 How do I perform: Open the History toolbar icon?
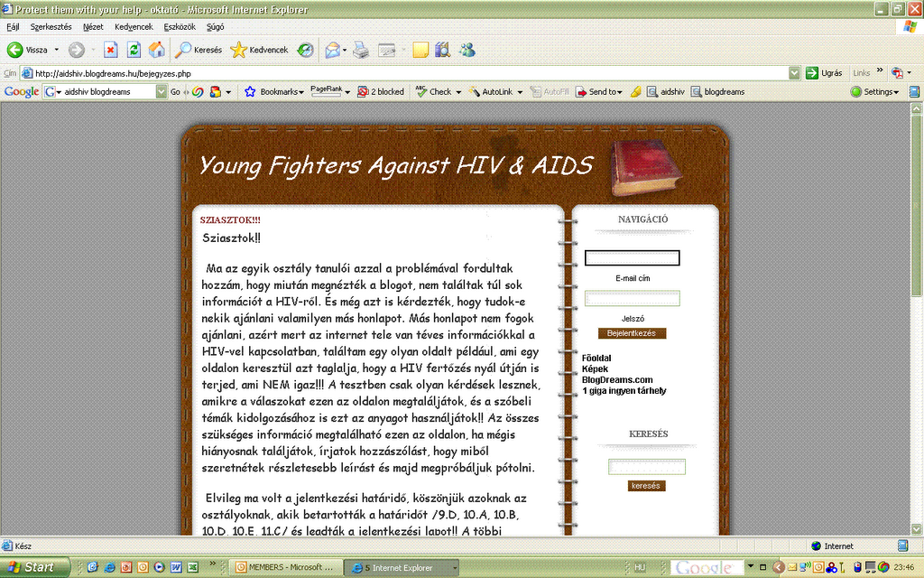coord(305,51)
